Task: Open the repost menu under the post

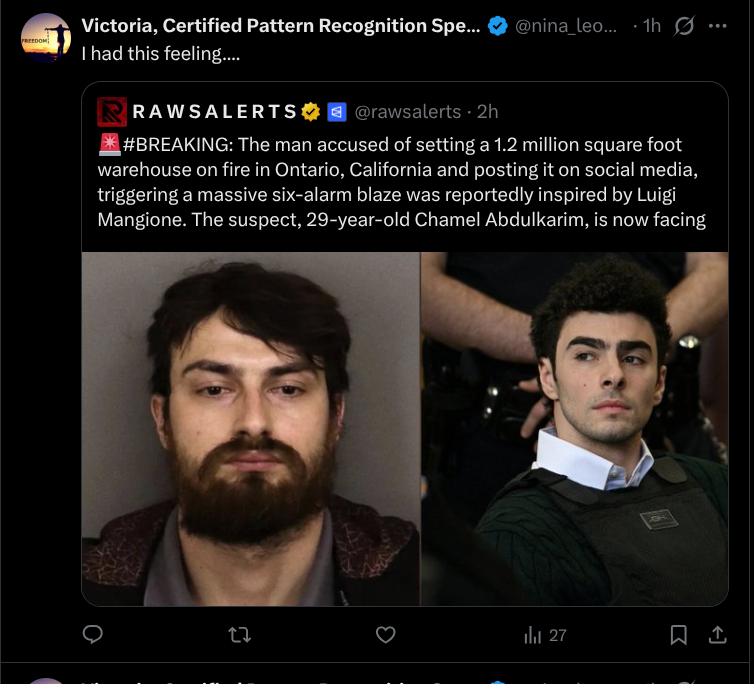Action: coord(240,634)
